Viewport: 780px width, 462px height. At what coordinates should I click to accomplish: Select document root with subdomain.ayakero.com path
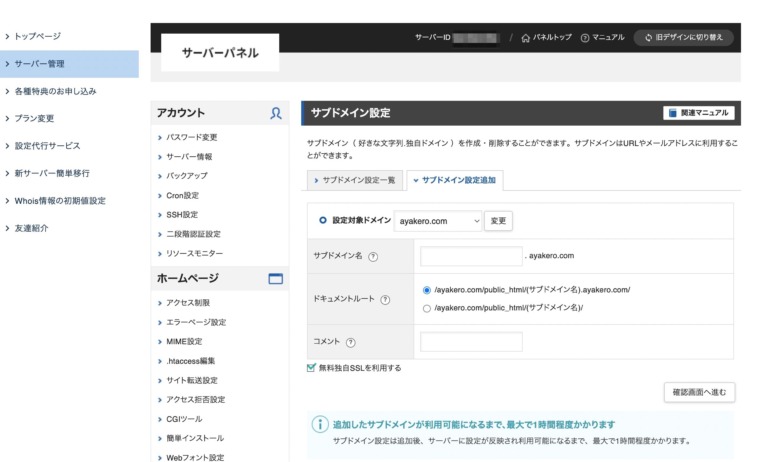427,290
